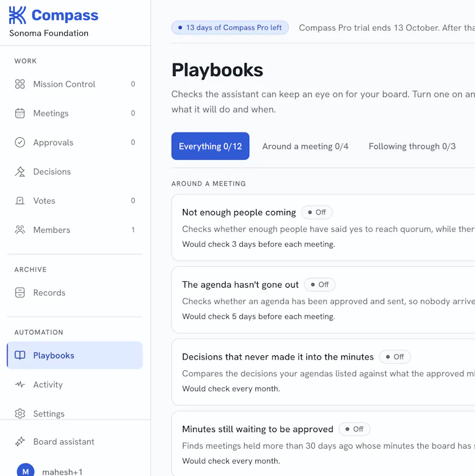The width and height of the screenshot is (475, 476).
Task: Click the AROUND A MEETING section label
Action: click(208, 184)
